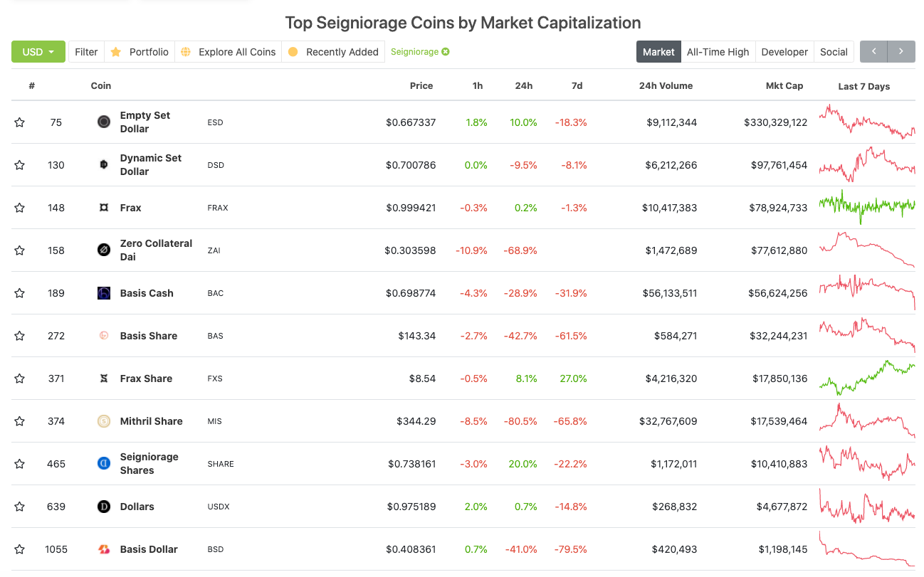The image size is (924, 577).
Task: Open the Zero Collateral Dai link
Action: [x=156, y=250]
